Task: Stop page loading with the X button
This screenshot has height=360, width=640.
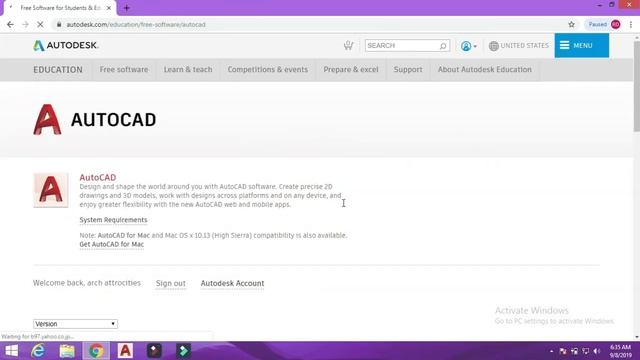Action: [40, 24]
